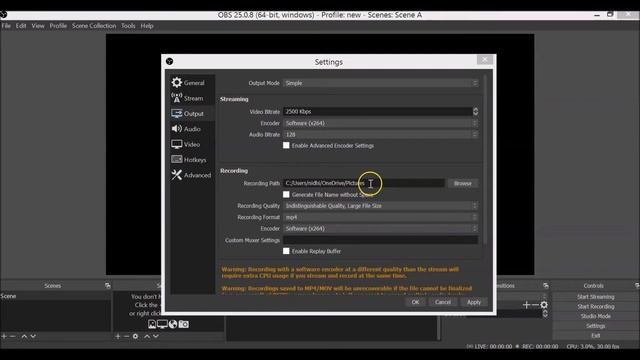Image resolution: width=640 pixels, height=360 pixels.
Task: Move scene up in Scenes panel
Action: tap(24, 336)
